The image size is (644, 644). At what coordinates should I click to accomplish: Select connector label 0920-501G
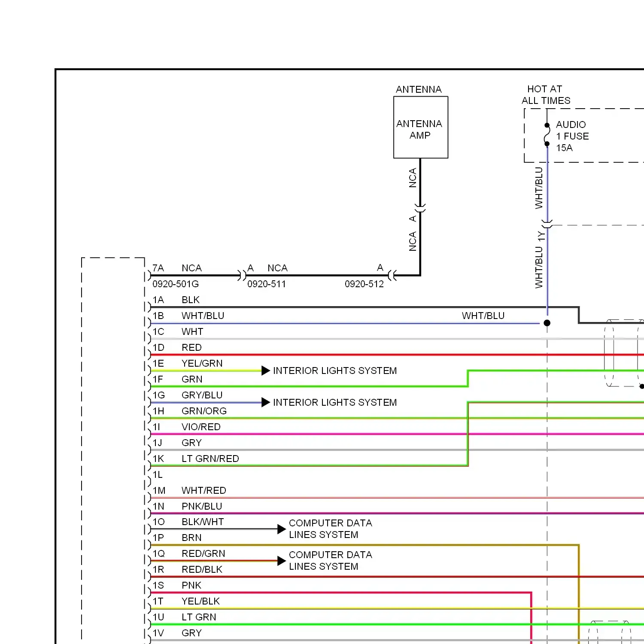176,284
